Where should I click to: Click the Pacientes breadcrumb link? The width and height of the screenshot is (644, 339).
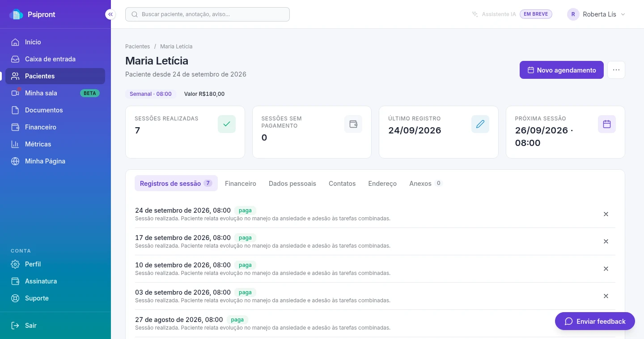click(x=138, y=47)
